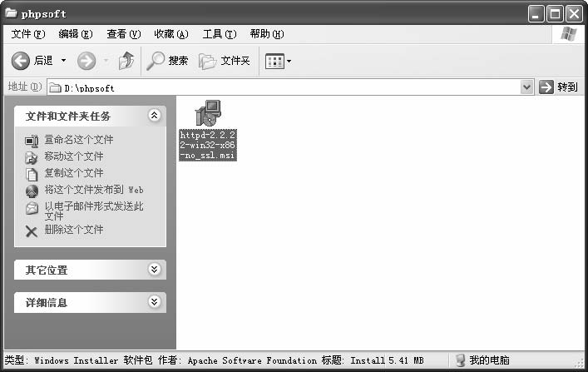The height and width of the screenshot is (372, 588).
Task: Click the 文件和文件夹任务 heading text
Action: click(x=68, y=116)
